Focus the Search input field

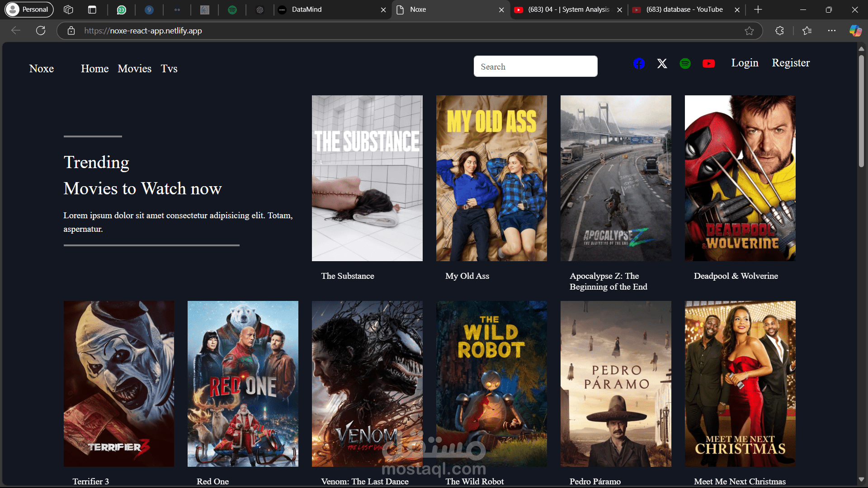click(x=535, y=66)
